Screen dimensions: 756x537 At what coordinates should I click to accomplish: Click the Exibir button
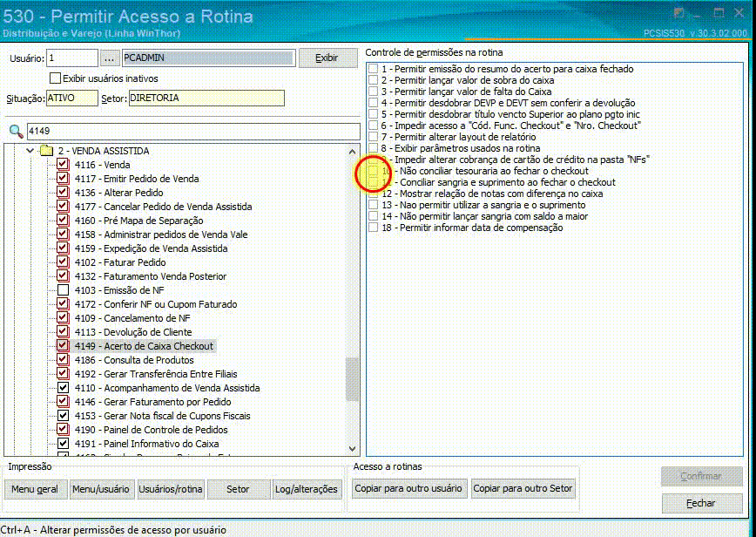tap(327, 58)
